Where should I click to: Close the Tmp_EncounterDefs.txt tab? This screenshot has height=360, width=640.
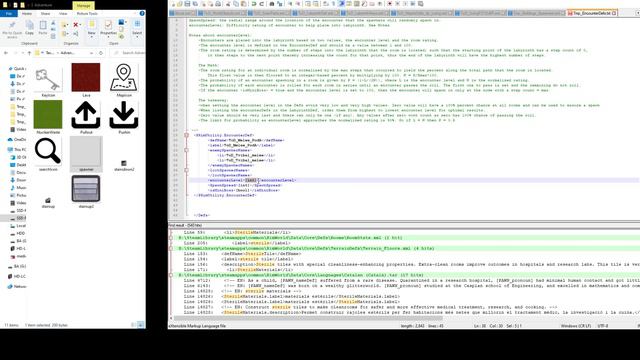(x=614, y=13)
